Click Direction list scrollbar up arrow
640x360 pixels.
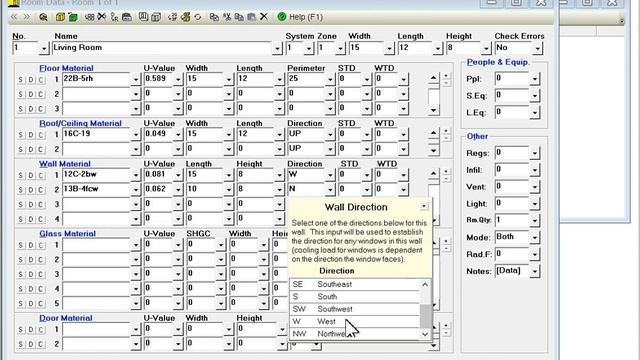(425, 284)
